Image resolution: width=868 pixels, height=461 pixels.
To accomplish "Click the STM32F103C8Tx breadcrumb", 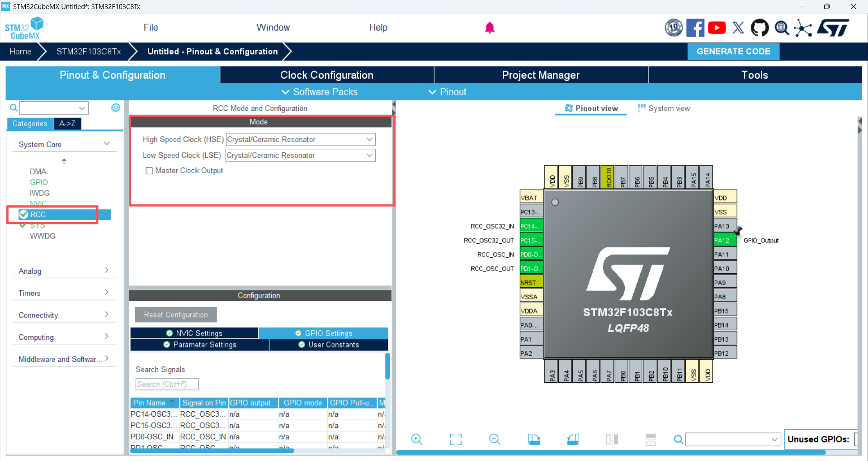I will click(x=89, y=52).
